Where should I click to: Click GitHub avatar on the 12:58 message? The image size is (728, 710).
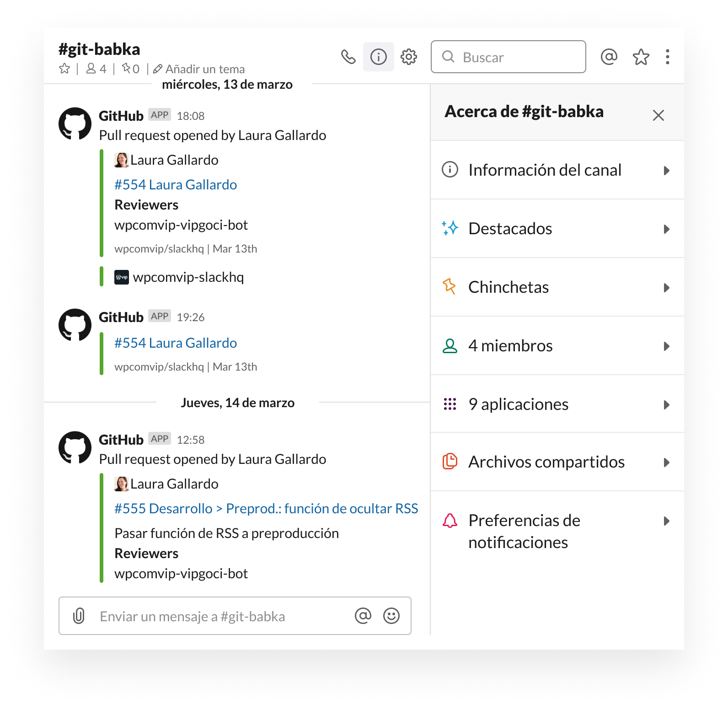[75, 447]
